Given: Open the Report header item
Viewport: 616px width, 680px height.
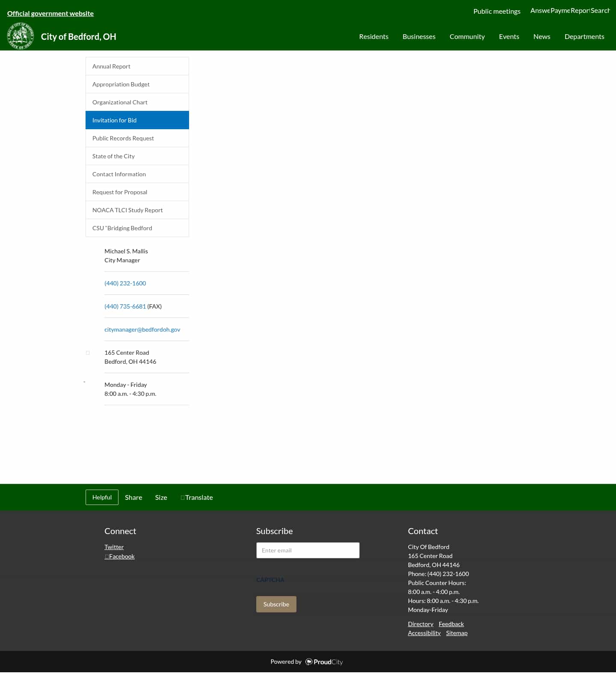Looking at the screenshot, I should tap(580, 10).
